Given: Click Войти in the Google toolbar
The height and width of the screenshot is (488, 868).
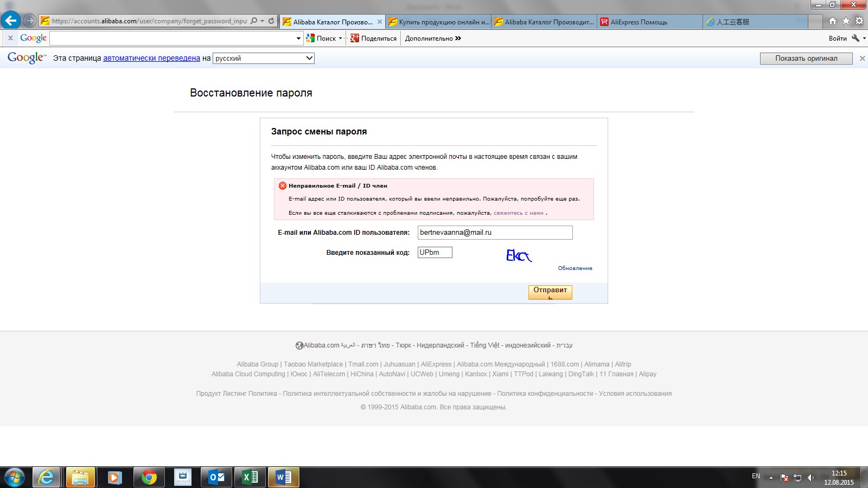Looking at the screenshot, I should (838, 38).
